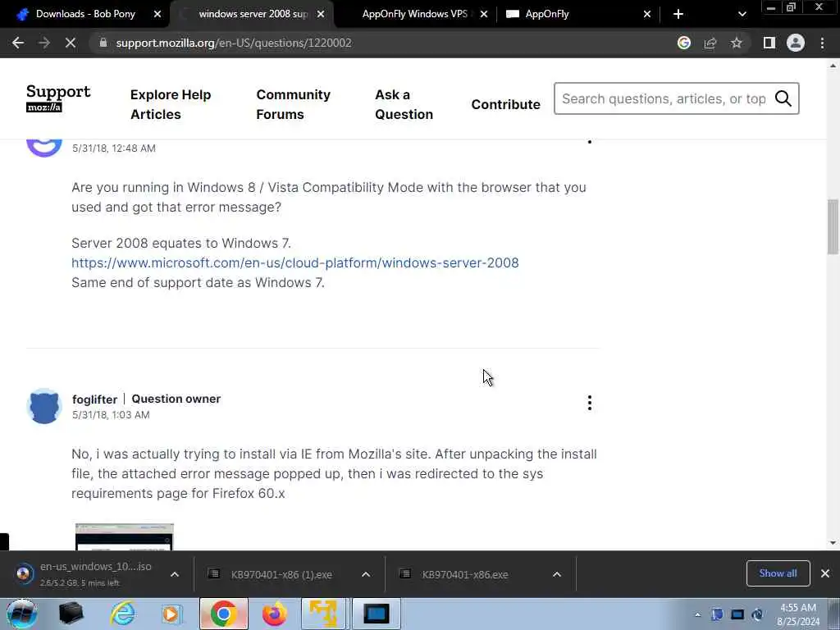Open the blue monitor taskbar app
Image resolution: width=840 pixels, height=630 pixels.
376,614
